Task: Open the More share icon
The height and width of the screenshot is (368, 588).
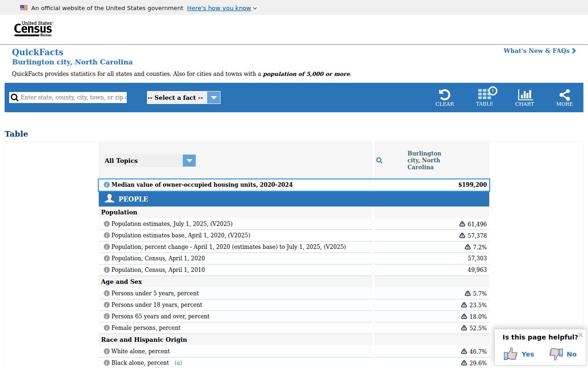Action: [x=565, y=98]
